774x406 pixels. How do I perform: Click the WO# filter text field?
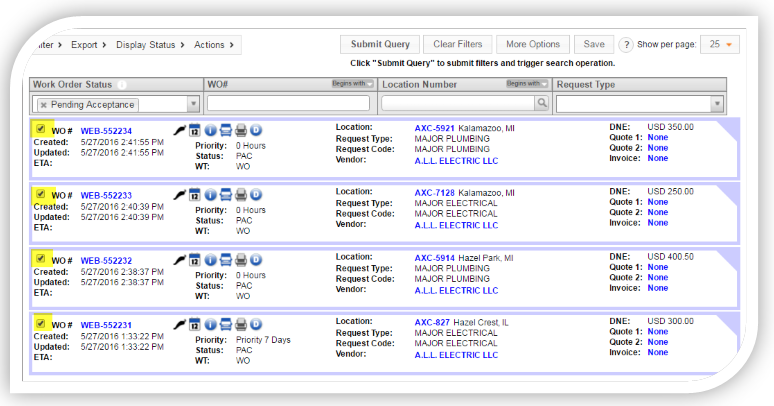[x=289, y=103]
